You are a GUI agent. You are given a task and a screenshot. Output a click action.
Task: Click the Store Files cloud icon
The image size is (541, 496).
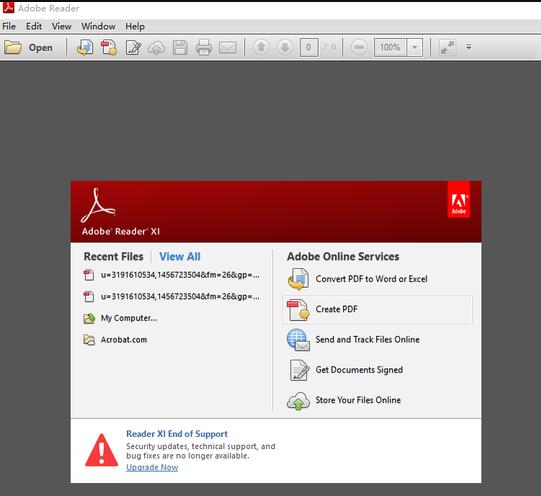click(x=298, y=401)
